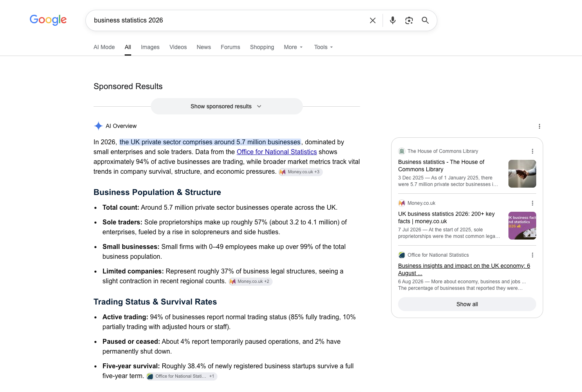Click the magnifying glass search icon
Viewport: 582px width, 392px height.
click(x=425, y=20)
